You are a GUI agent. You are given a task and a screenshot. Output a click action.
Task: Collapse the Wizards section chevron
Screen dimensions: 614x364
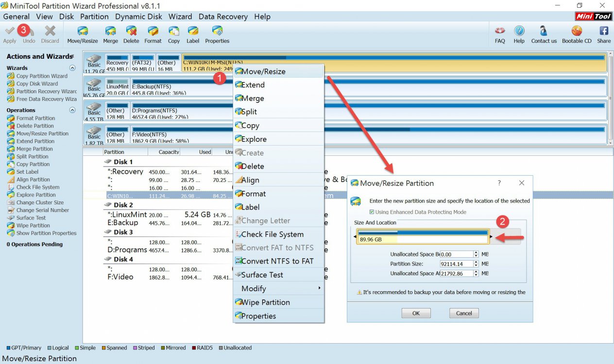pos(72,68)
